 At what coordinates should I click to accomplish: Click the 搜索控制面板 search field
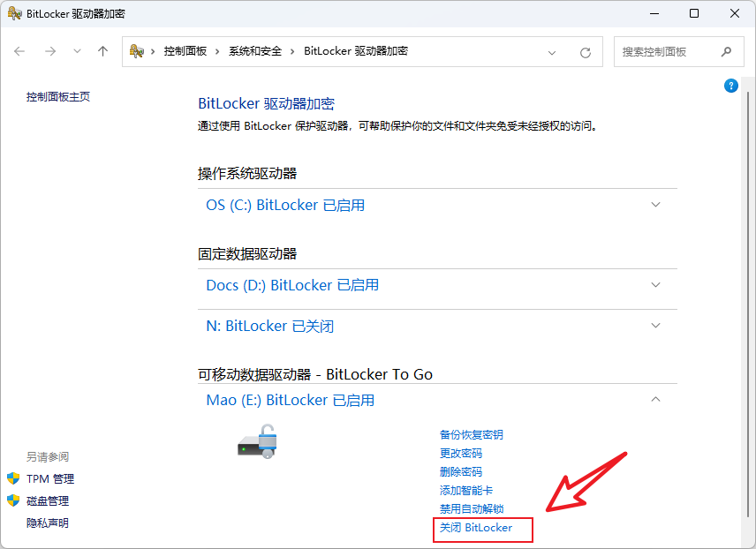666,52
